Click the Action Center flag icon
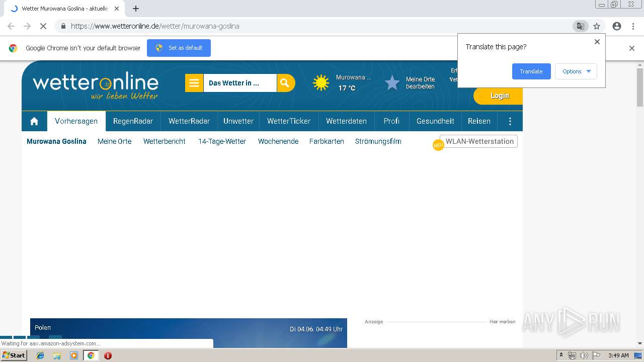This screenshot has height=362, width=644. click(596, 355)
